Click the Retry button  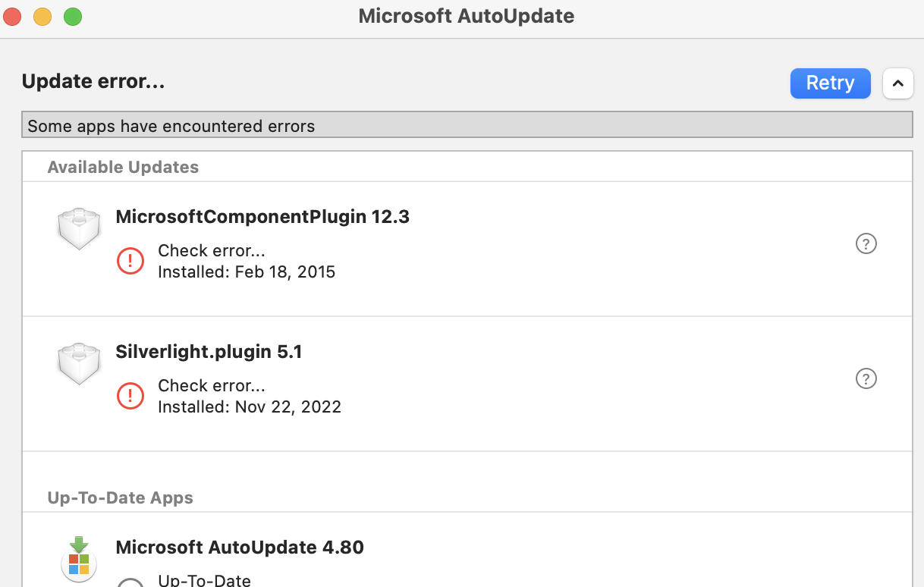tap(830, 83)
